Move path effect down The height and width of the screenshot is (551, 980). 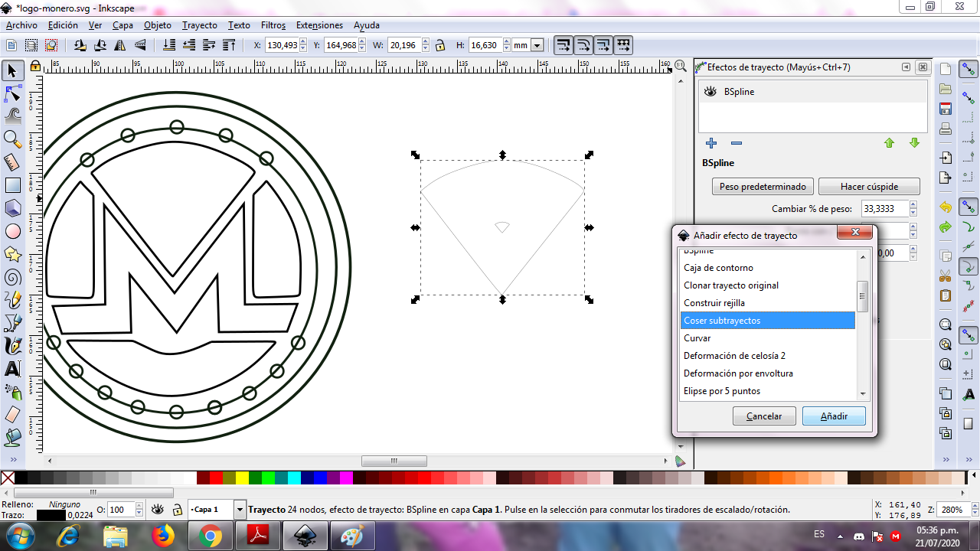pos(914,143)
